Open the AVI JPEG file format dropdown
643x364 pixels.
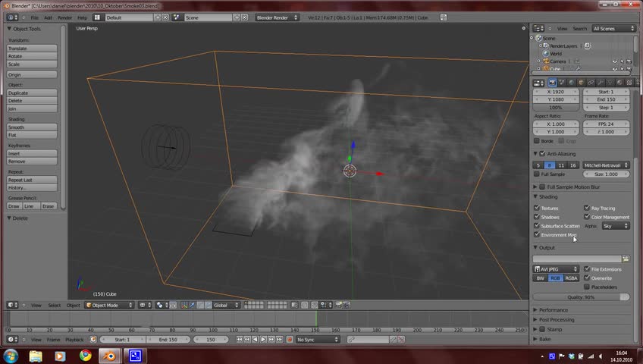(x=556, y=269)
